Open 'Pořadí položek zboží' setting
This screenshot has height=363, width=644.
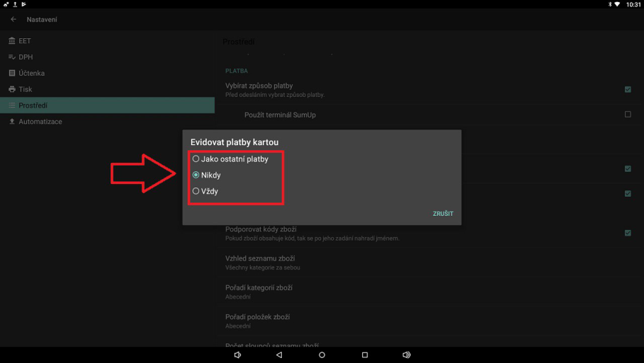(x=257, y=321)
